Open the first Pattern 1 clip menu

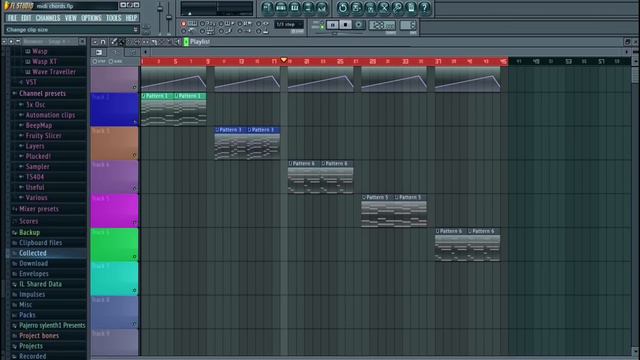(143, 96)
